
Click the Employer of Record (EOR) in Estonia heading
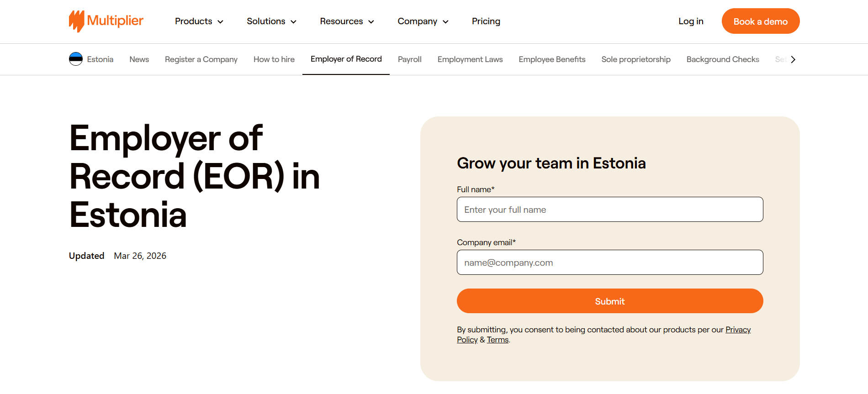(x=195, y=176)
